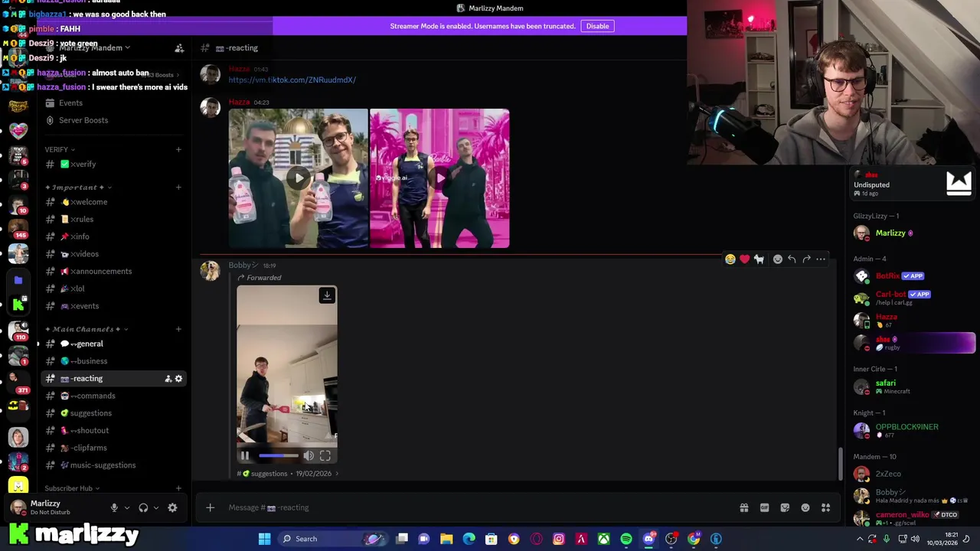Switch to the announcements channel
The height and width of the screenshot is (551, 980).
point(113,271)
